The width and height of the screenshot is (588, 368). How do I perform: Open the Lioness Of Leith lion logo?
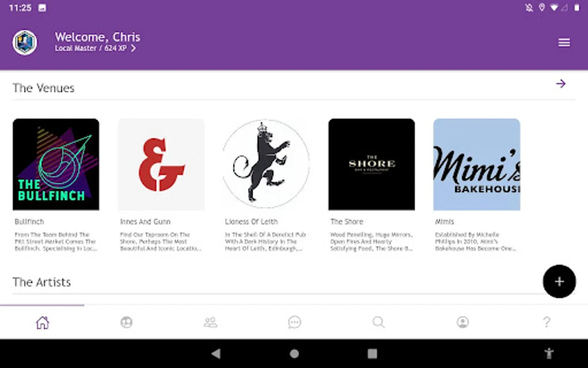(266, 164)
